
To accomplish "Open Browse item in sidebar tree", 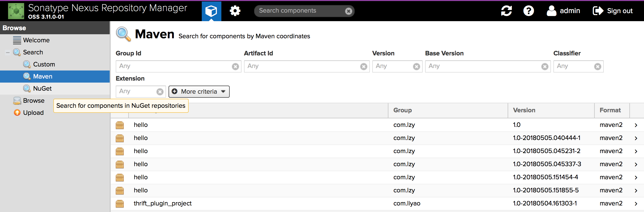I will click(x=34, y=101).
